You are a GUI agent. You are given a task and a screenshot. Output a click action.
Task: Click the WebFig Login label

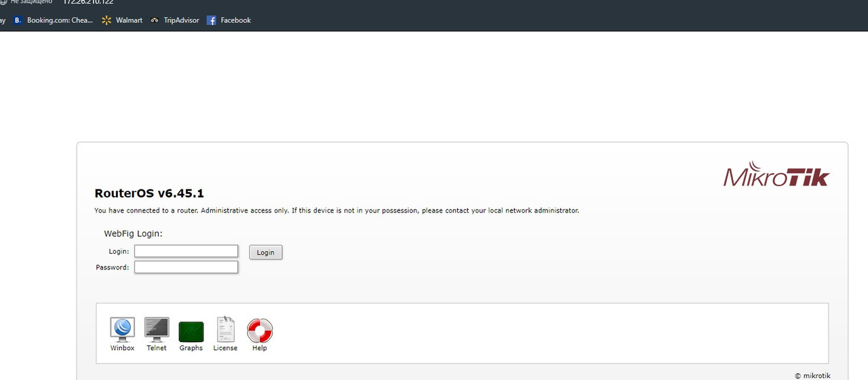pos(133,233)
